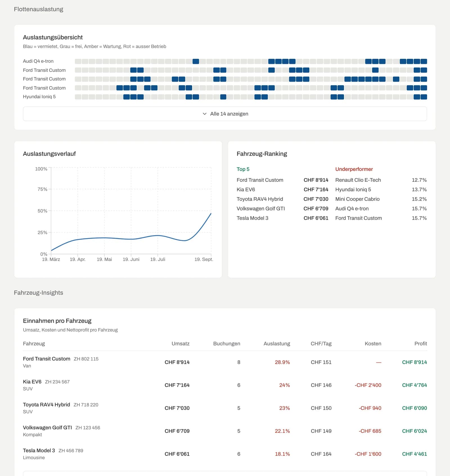Open 'Kia EV6' ZH 234 567 table row
The width and height of the screenshot is (450, 476).
pyautogui.click(x=225, y=385)
